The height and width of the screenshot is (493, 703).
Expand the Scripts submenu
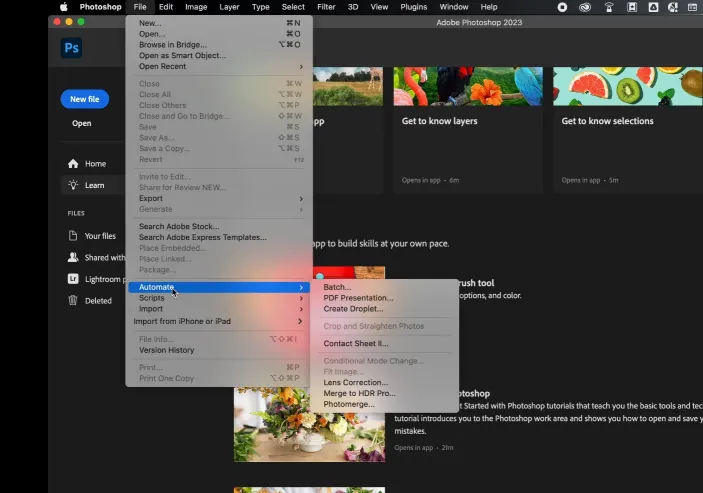(219, 298)
